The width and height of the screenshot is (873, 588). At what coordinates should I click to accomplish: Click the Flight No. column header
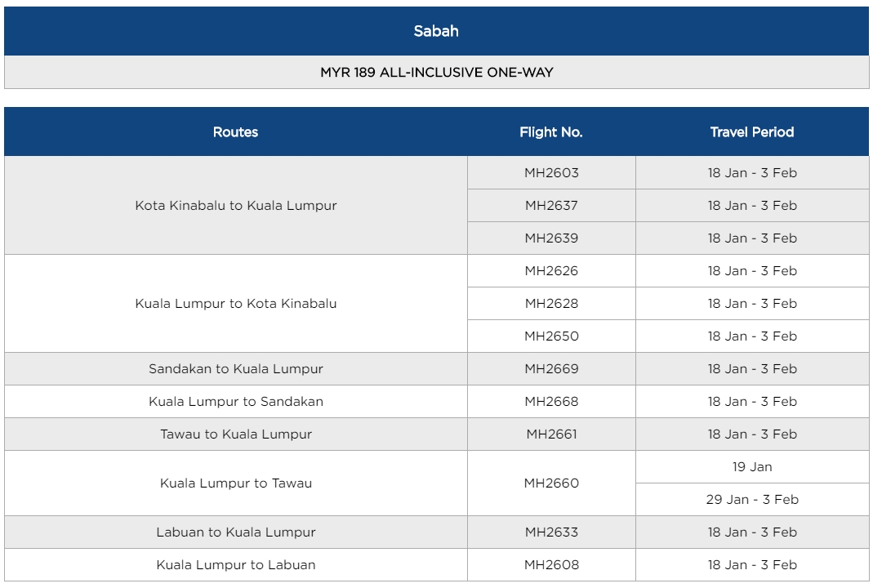tap(551, 132)
